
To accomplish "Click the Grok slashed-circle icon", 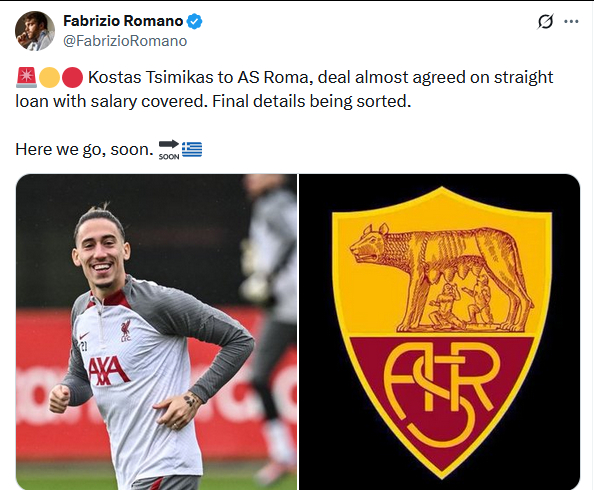I will tap(546, 21).
